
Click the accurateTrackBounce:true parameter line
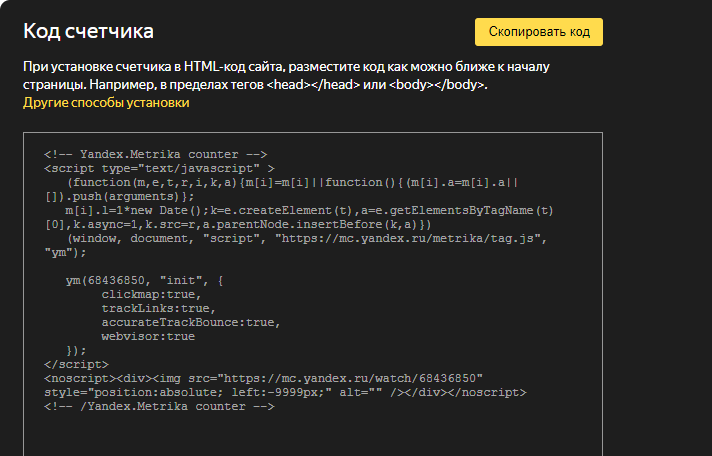(191, 323)
